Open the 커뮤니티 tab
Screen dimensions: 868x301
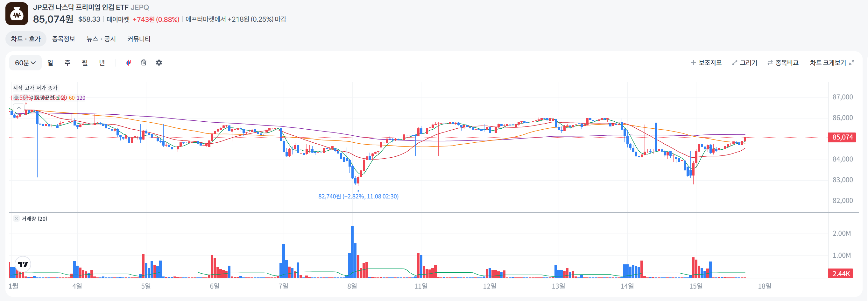point(139,39)
